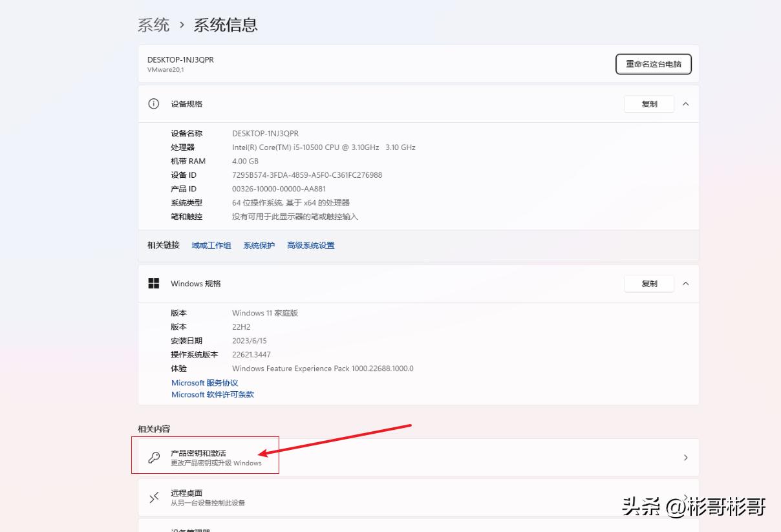Select the 机带 RAM value 4.00 GB
Image resolution: width=781 pixels, height=532 pixels.
click(x=245, y=161)
